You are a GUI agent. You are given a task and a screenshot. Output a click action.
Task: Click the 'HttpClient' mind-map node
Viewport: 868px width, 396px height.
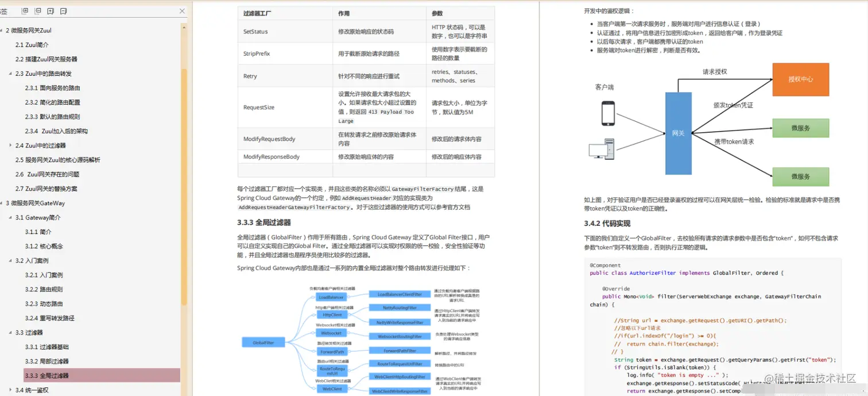pyautogui.click(x=332, y=315)
